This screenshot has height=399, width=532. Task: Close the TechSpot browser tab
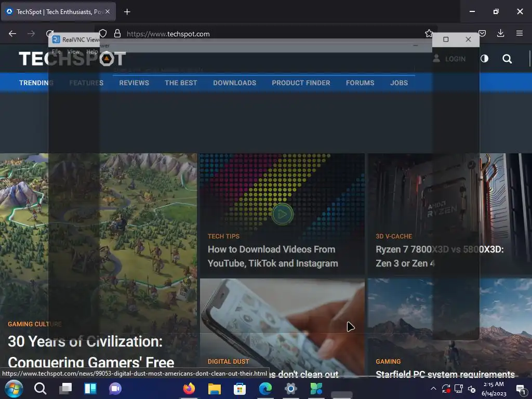click(108, 11)
